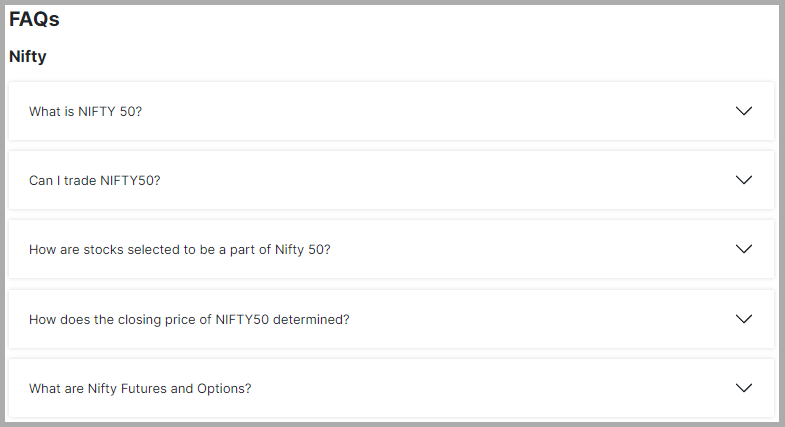Click the 'What is NIFTY 50?' question text
Viewport: 785px width, 427px height.
tap(85, 111)
